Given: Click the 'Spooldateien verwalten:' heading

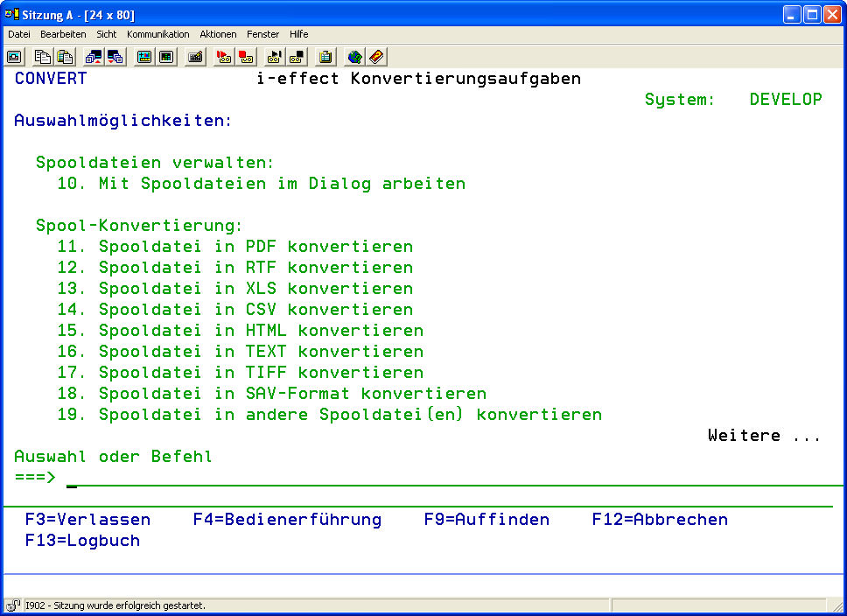Looking at the screenshot, I should [155, 163].
